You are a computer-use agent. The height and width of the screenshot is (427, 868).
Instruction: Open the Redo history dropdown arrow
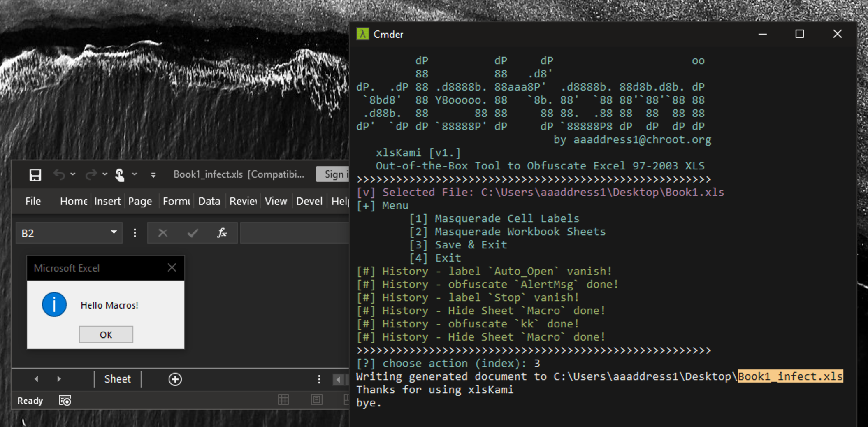(105, 174)
